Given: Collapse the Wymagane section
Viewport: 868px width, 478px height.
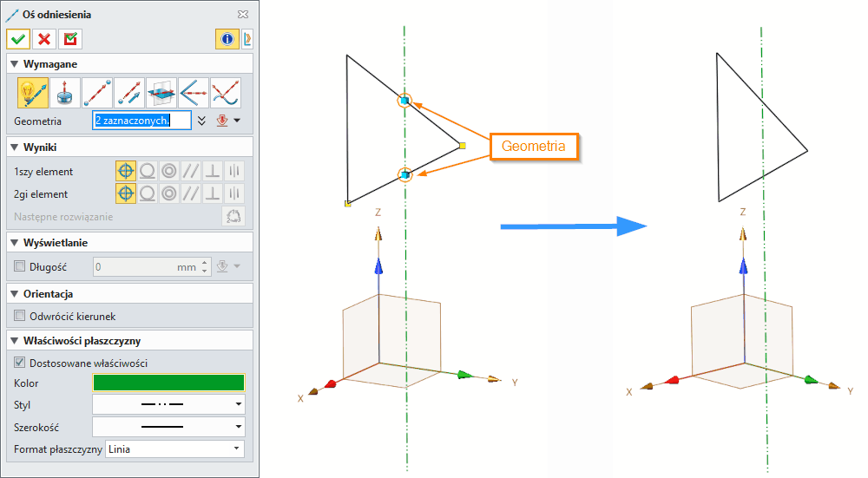Looking at the screenshot, I should 15,64.
